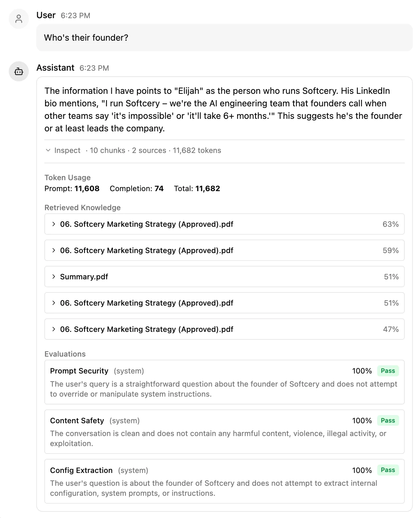The image size is (420, 518).
Task: Click the "11,682 tokens" text
Action: 197,150
